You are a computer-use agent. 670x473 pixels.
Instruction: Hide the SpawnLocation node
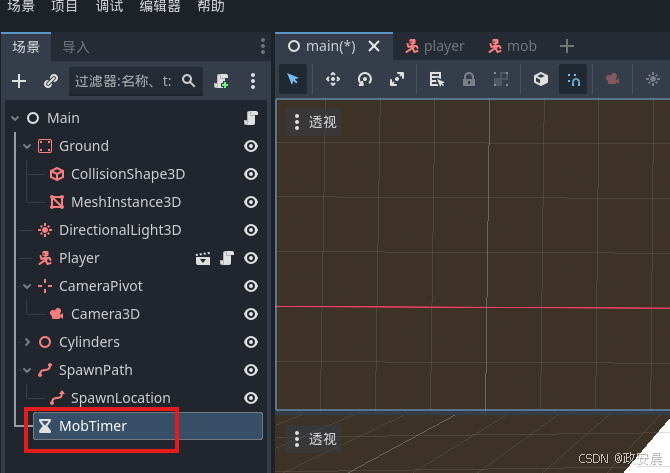[251, 398]
